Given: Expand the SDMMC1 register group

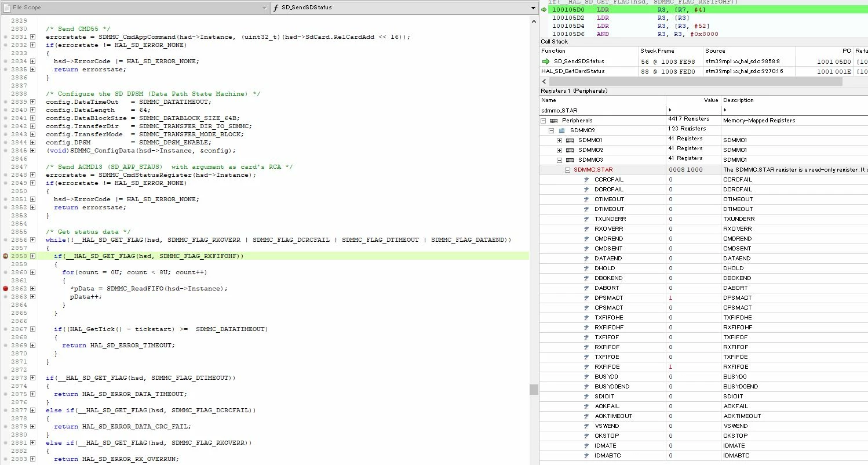Looking at the screenshot, I should click(x=560, y=140).
